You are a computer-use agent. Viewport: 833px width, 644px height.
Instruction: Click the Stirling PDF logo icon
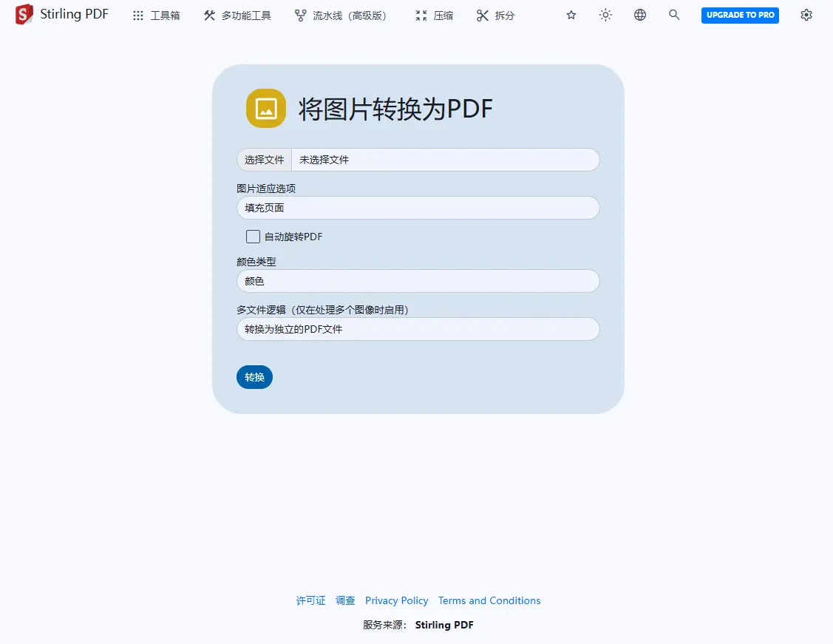point(24,15)
